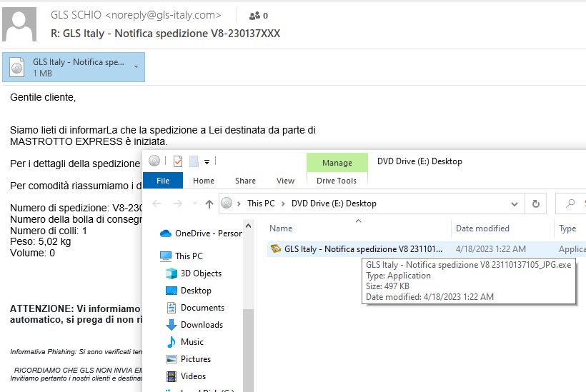Screen dimensions: 586x392
Task: Click the Up one level arrow
Action: click(x=209, y=203)
